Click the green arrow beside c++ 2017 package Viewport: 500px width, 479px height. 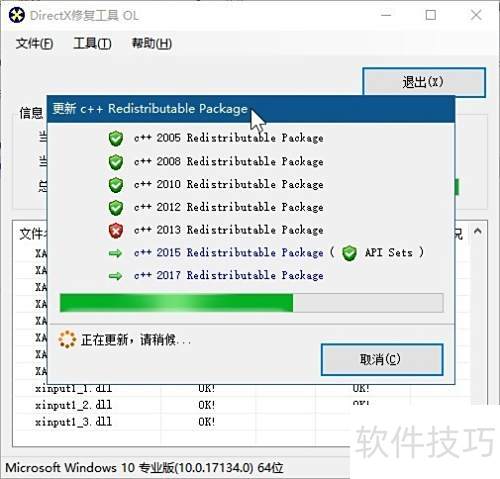pos(116,276)
